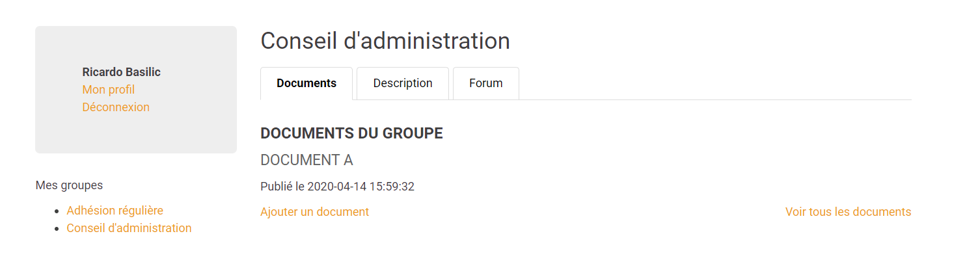Image resolution: width=980 pixels, height=275 pixels.
Task: Click Voir tous les documents
Action: pos(848,212)
